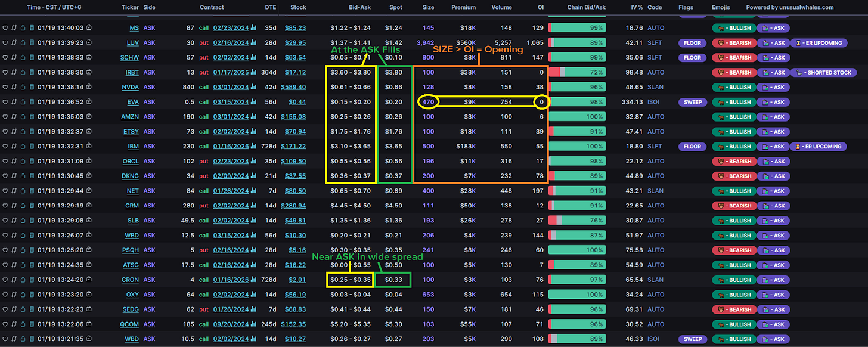Click the IRBT chain bid/ask bar at 72%

577,72
